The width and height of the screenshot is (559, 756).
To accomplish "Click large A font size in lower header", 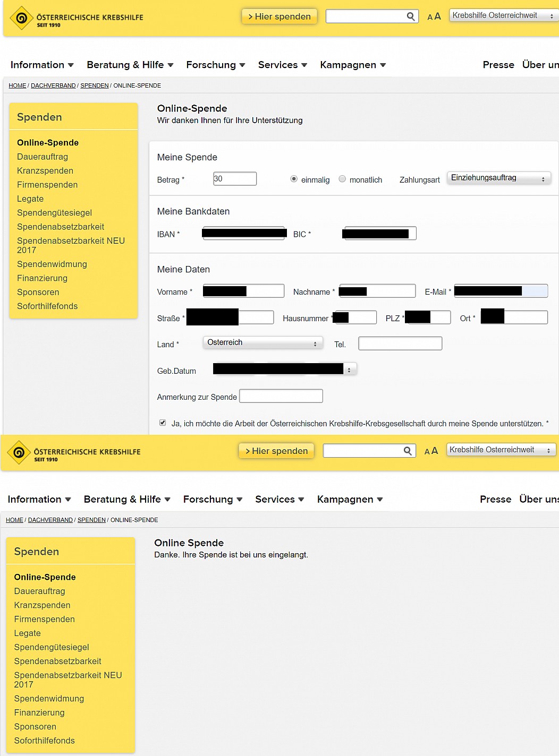I will click(x=435, y=451).
